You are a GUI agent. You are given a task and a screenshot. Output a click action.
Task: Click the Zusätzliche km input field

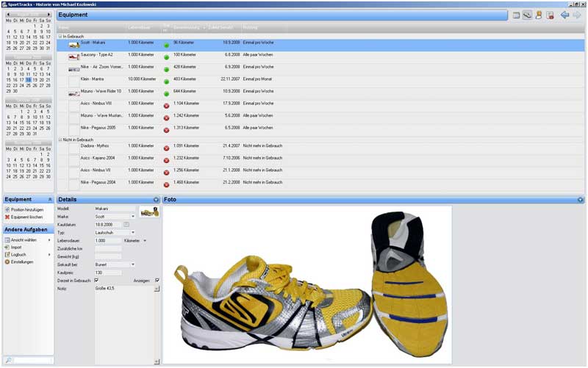click(x=108, y=248)
